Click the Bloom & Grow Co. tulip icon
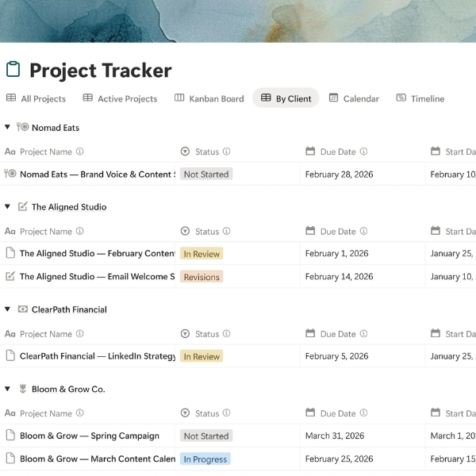 click(x=22, y=389)
